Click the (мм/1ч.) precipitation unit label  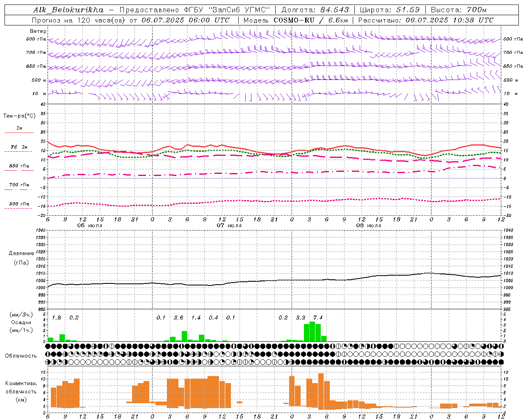(21, 330)
